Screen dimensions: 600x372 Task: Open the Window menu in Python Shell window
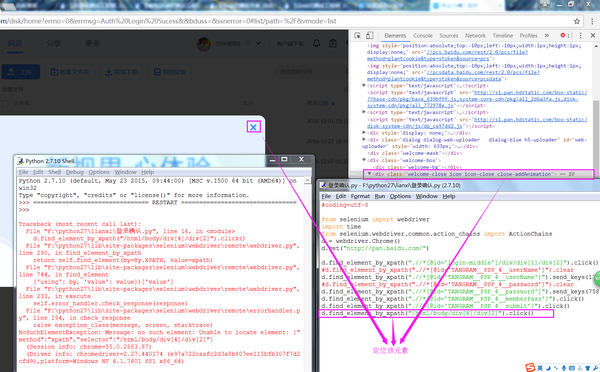tap(126, 172)
